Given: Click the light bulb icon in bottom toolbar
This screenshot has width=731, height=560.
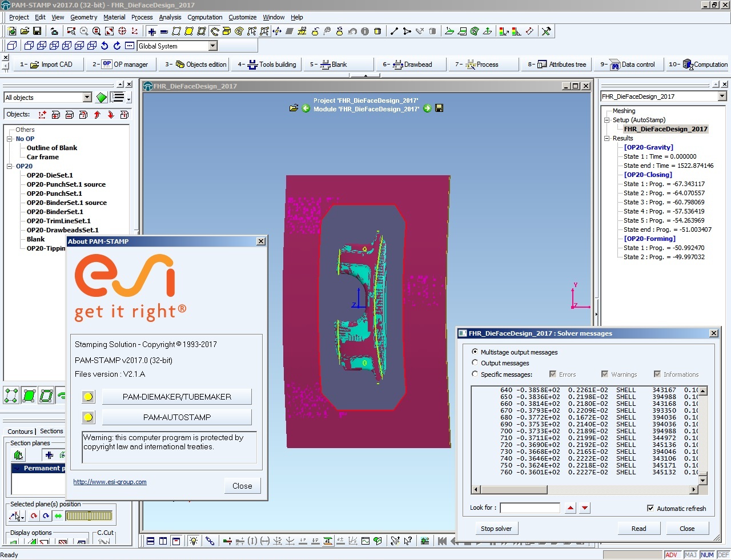Looking at the screenshot, I should [x=194, y=541].
